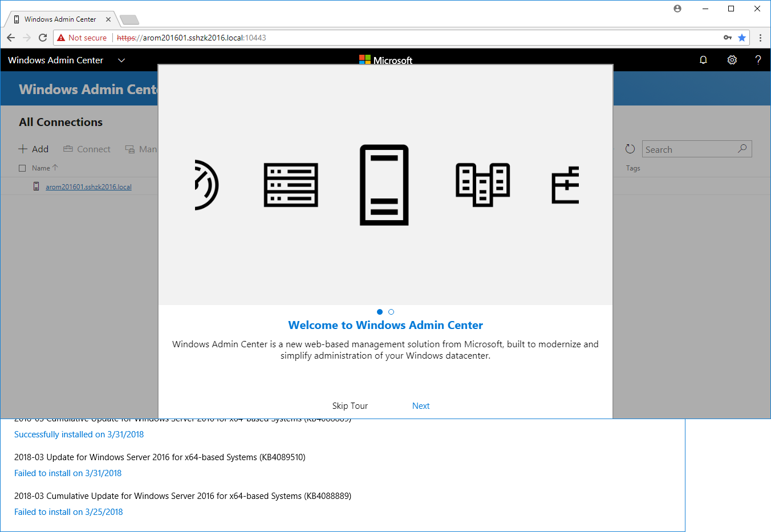
Task: Click the refresh connections icon
Action: pos(630,149)
